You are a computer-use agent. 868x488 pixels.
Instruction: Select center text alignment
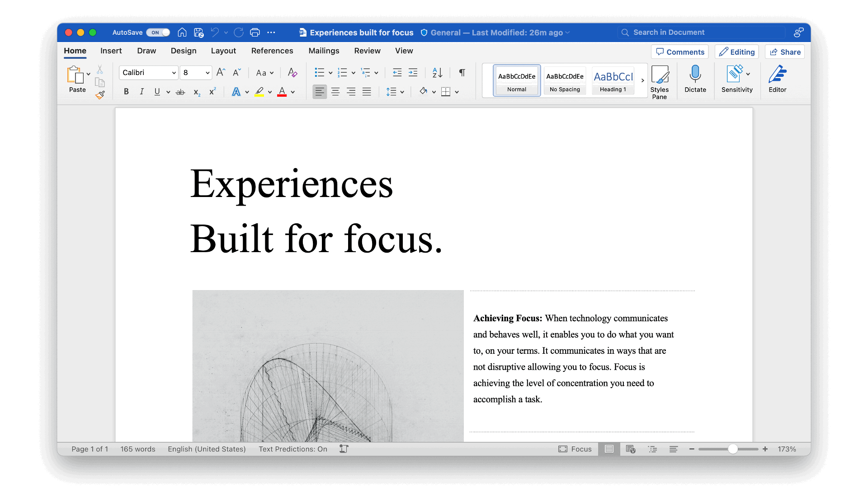pos(335,92)
